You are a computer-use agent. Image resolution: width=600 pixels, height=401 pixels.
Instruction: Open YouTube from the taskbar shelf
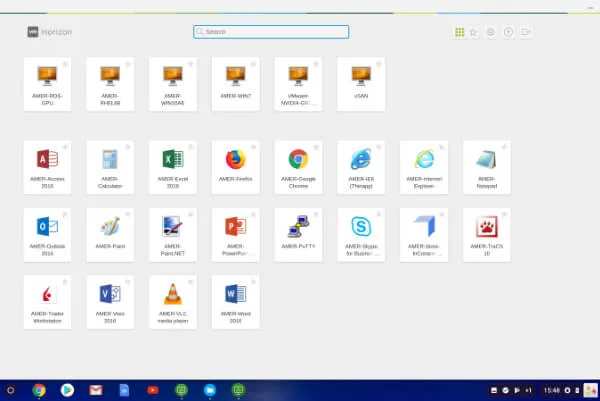[x=153, y=390]
